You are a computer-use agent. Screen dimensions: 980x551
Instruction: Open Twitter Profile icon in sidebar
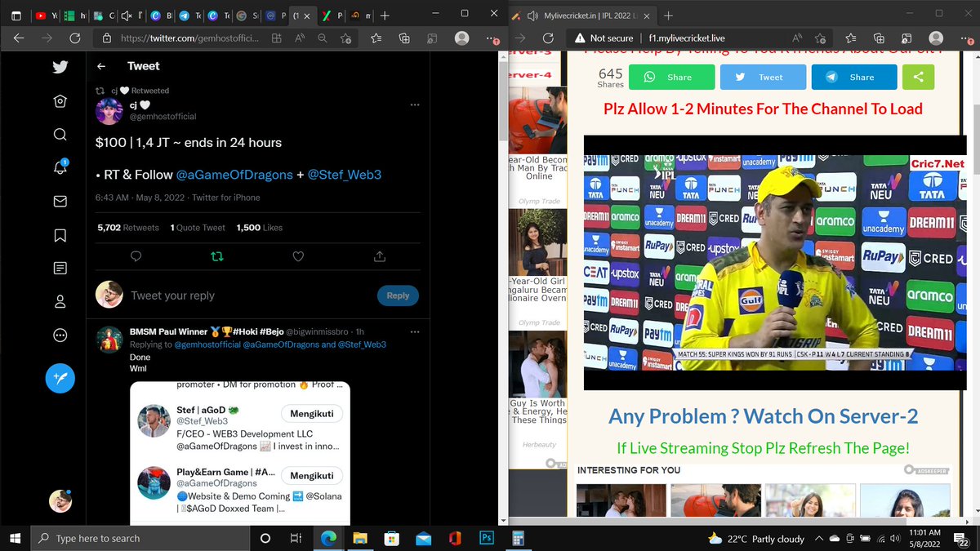[x=60, y=301]
